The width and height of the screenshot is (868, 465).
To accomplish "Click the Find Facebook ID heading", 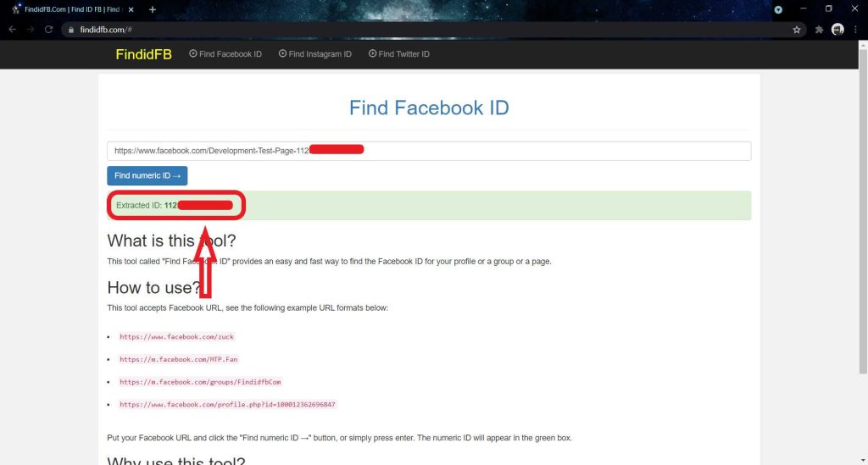I will pyautogui.click(x=429, y=108).
